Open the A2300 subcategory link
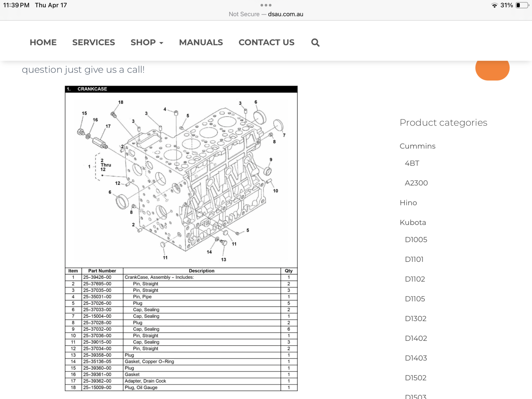The image size is (532, 399). click(x=416, y=183)
